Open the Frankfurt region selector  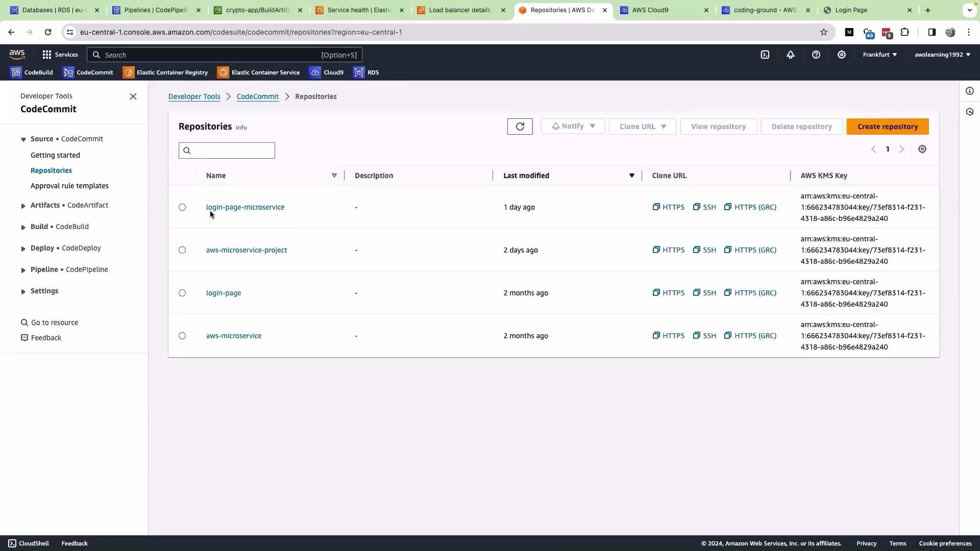(x=880, y=55)
